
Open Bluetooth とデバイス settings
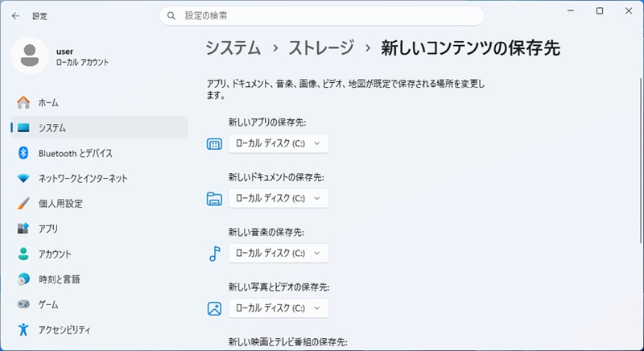(99, 153)
